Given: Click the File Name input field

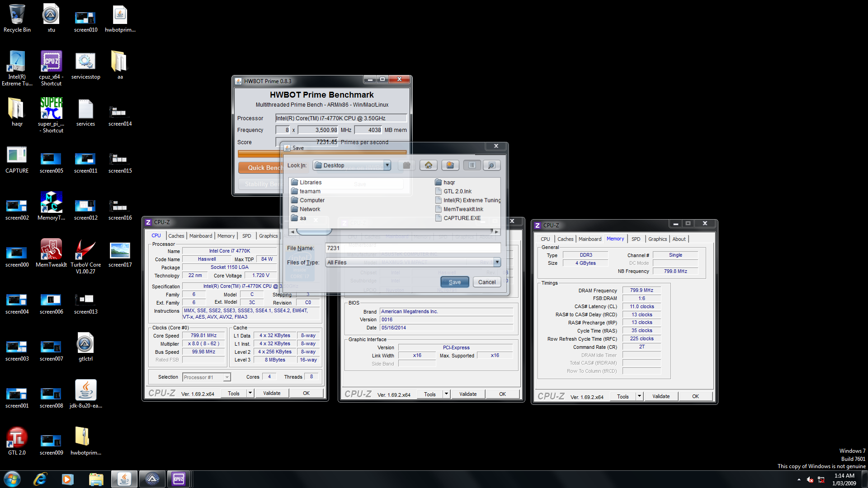Looking at the screenshot, I should pyautogui.click(x=413, y=248).
